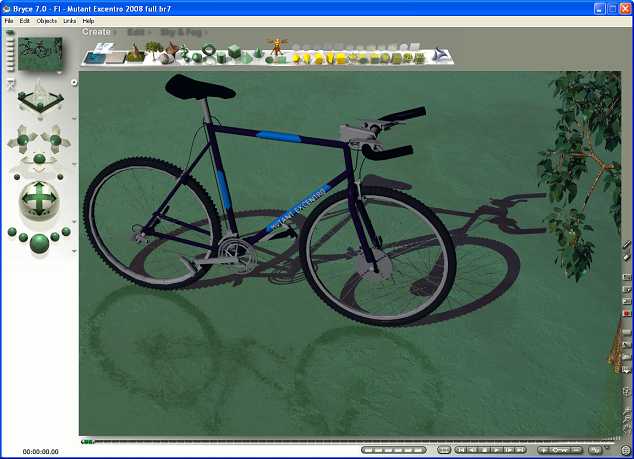Jump to last frame in animation controls

(x=520, y=450)
